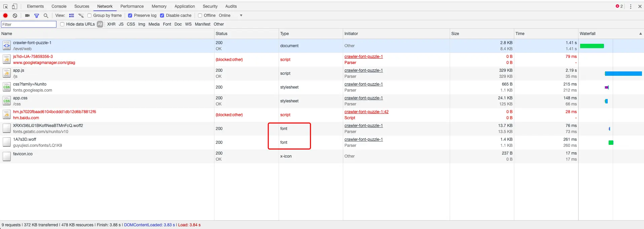Open the Memory tab
Viewport: 644px width, 229px height.
tap(159, 6)
